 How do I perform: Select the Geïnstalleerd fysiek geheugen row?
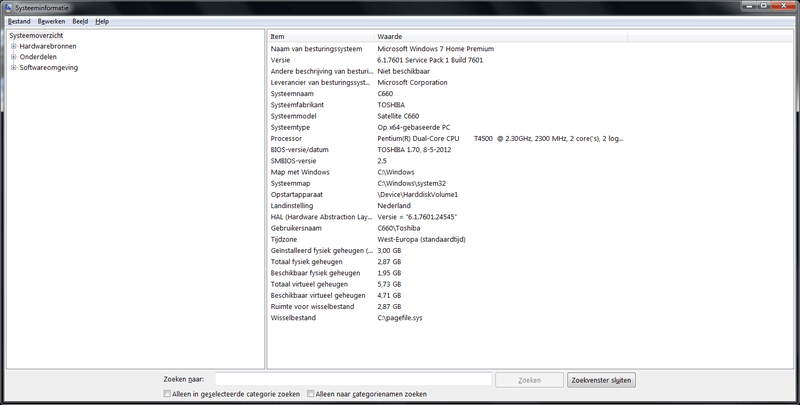[x=447, y=251]
